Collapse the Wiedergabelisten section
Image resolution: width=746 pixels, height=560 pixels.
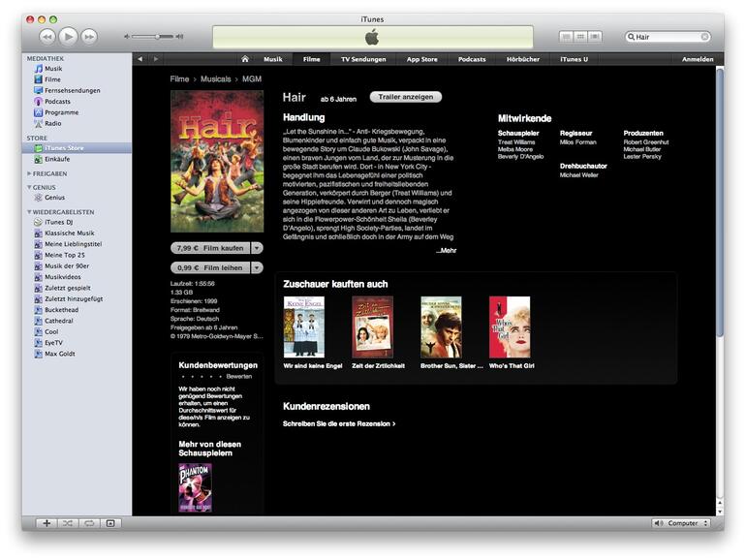29,212
